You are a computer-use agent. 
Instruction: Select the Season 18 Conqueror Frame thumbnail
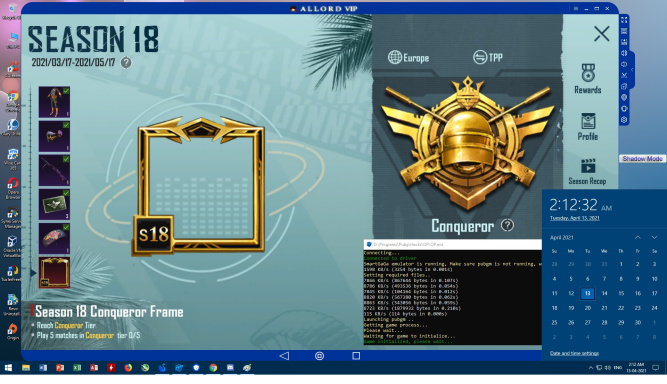[x=54, y=273]
